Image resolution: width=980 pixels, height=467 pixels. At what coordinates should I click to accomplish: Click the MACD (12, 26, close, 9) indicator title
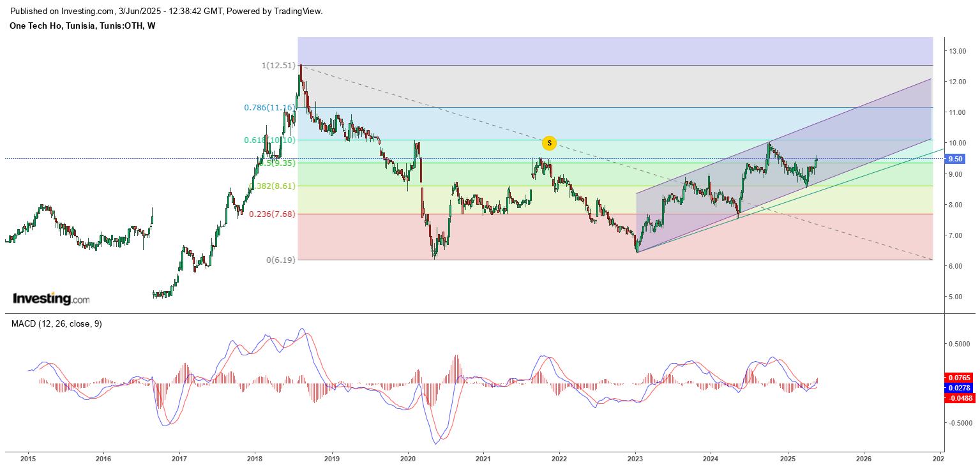click(56, 324)
